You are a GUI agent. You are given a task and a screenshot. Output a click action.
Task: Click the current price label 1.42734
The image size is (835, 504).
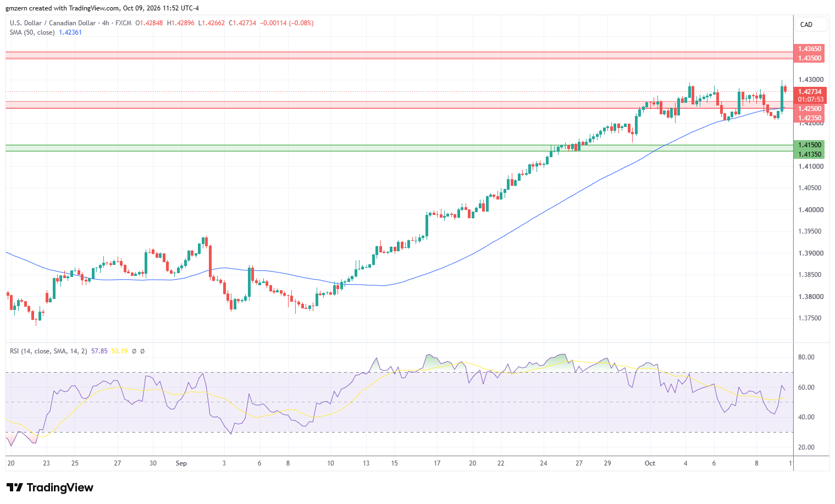click(810, 92)
